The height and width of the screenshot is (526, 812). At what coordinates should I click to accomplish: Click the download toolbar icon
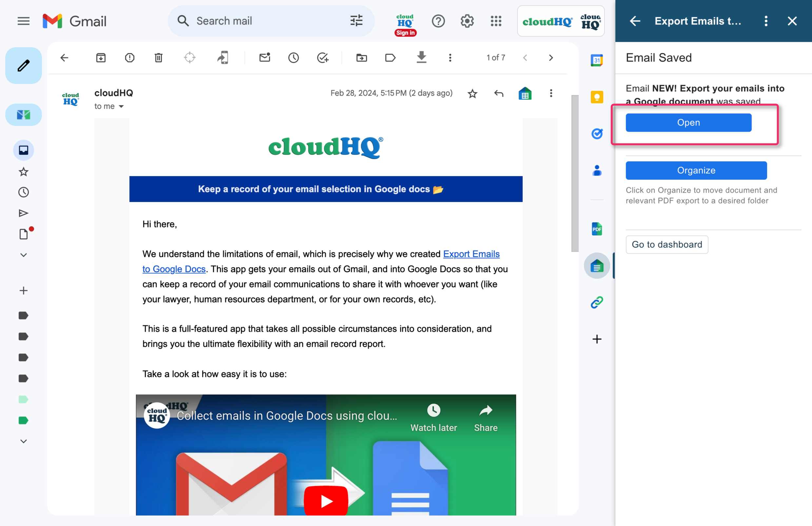421,57
